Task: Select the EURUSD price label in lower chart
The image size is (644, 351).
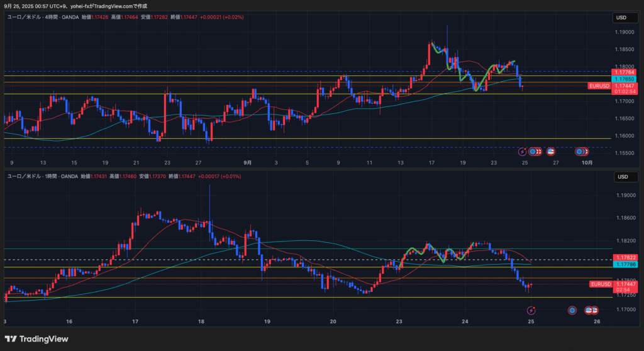Action: 600,284
